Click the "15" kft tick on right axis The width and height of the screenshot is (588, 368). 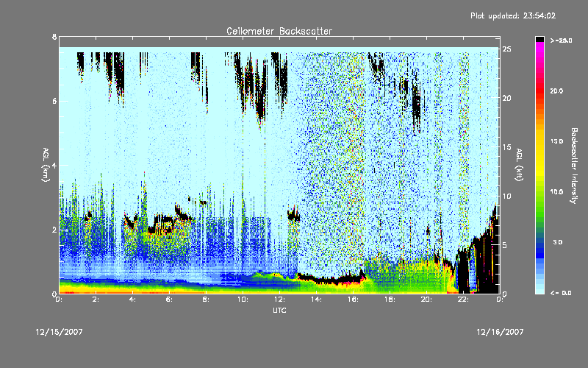(506, 147)
